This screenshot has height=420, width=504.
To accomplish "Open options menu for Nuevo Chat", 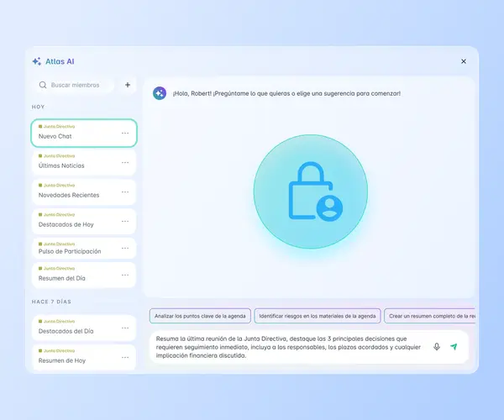I will (125, 133).
